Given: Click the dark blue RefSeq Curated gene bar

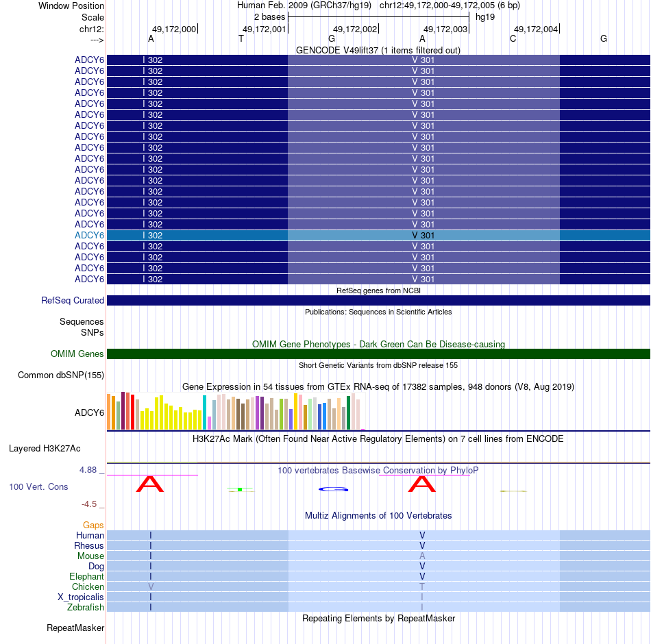Looking at the screenshot, I should pos(378,300).
